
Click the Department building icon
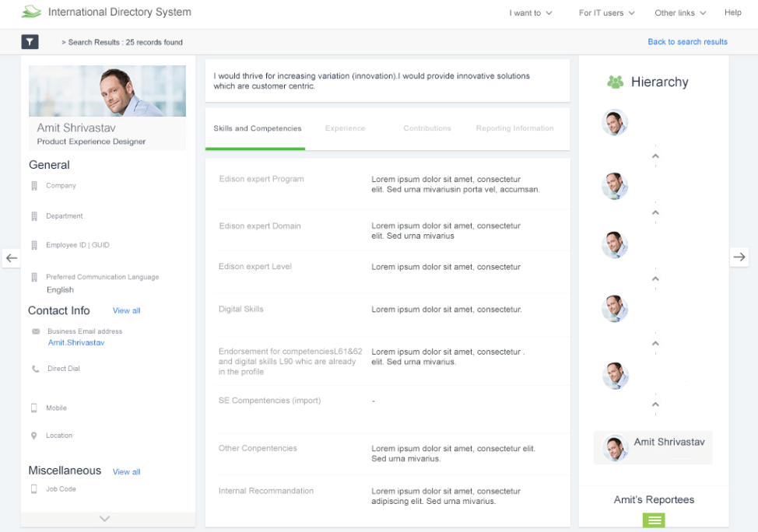click(x=34, y=216)
